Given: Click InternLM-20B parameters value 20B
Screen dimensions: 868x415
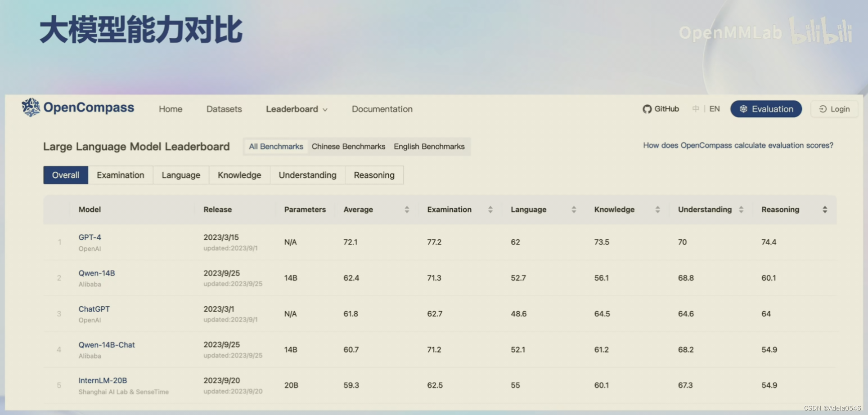Looking at the screenshot, I should (291, 385).
